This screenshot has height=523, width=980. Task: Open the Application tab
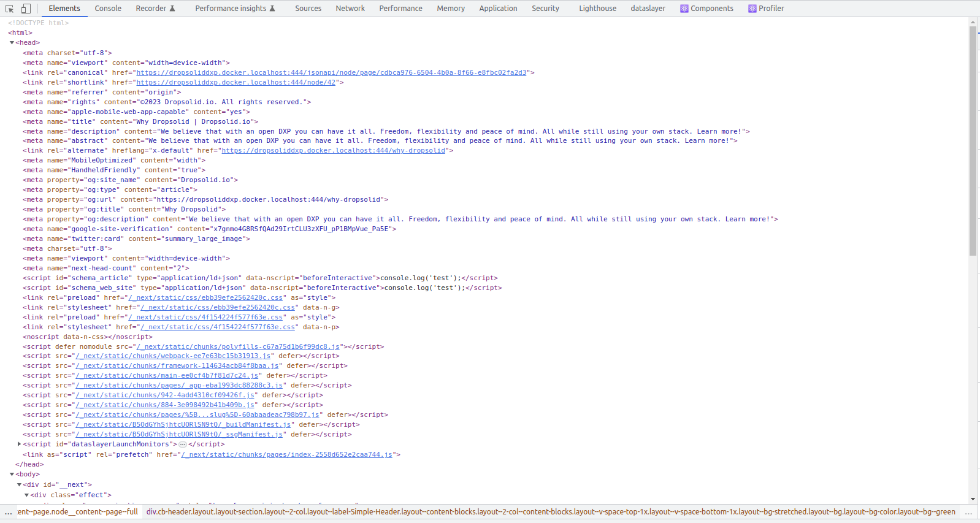(x=498, y=9)
